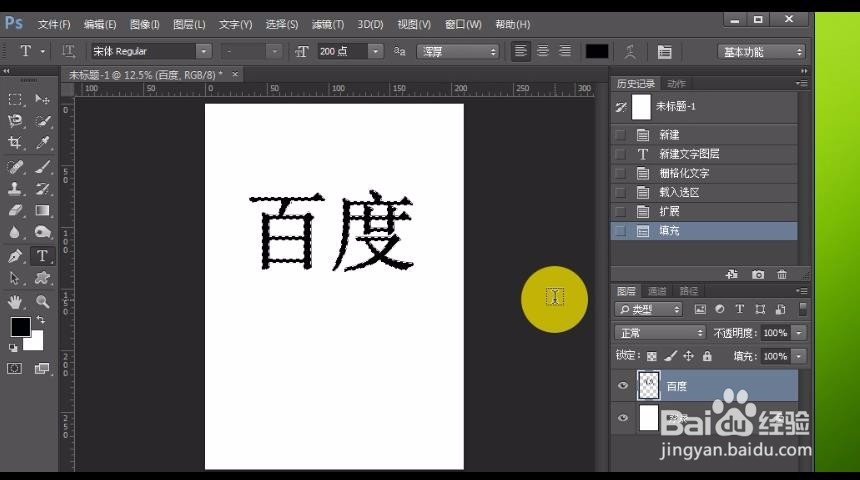Toggle lock all padlock icon
The width and height of the screenshot is (860, 480).
pos(707,356)
